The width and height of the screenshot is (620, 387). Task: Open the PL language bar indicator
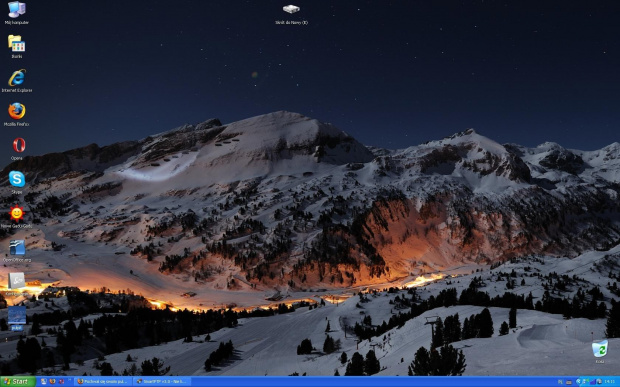pyautogui.click(x=560, y=382)
